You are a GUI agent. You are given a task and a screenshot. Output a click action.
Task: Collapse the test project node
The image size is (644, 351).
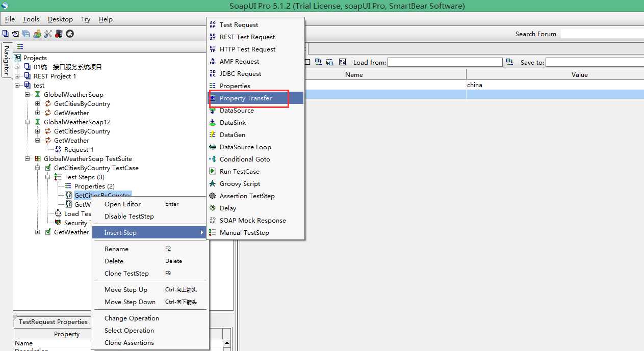pos(17,85)
